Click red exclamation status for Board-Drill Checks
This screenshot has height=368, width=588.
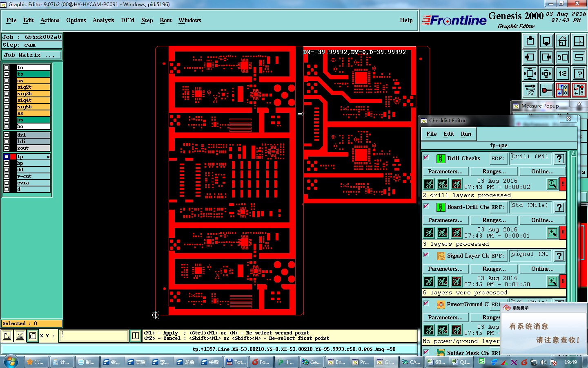point(563,233)
